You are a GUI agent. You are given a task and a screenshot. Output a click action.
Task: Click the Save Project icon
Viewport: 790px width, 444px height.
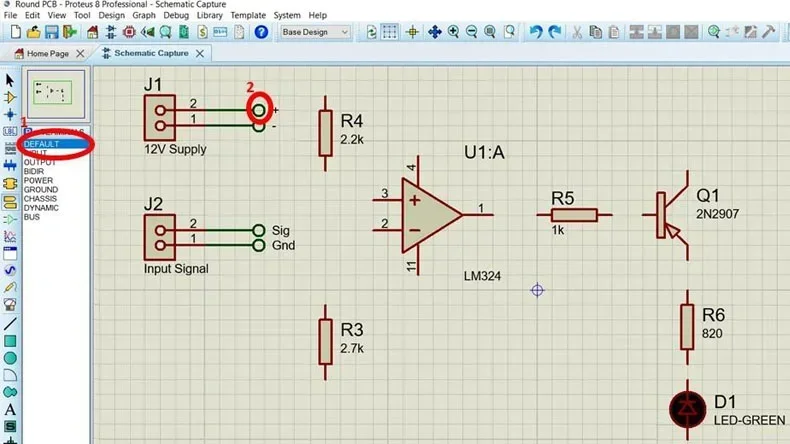pyautogui.click(x=48, y=32)
